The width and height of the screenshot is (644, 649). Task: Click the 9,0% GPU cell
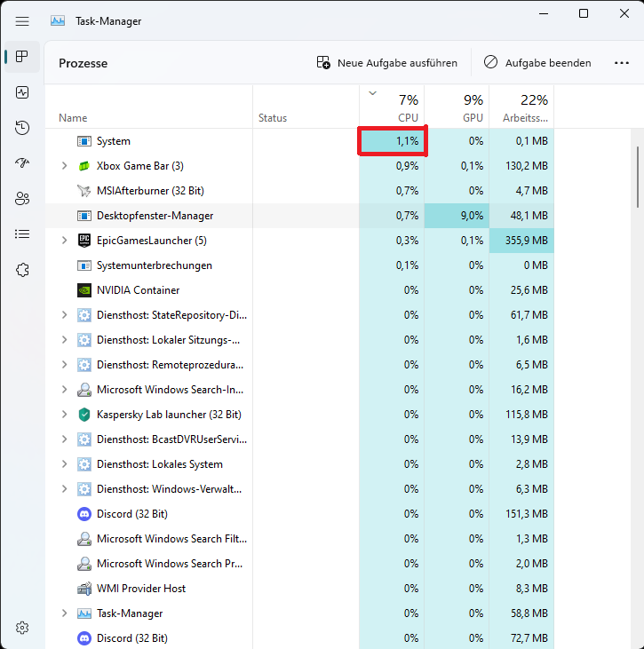tap(457, 216)
